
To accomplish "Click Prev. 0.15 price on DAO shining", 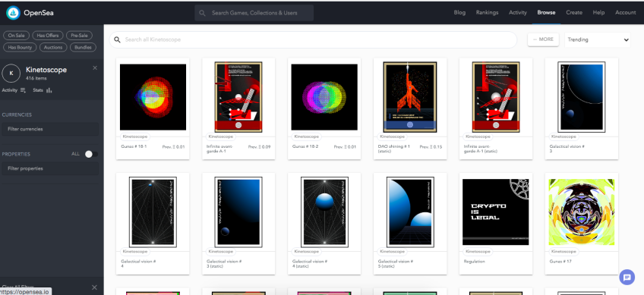I will (431, 146).
